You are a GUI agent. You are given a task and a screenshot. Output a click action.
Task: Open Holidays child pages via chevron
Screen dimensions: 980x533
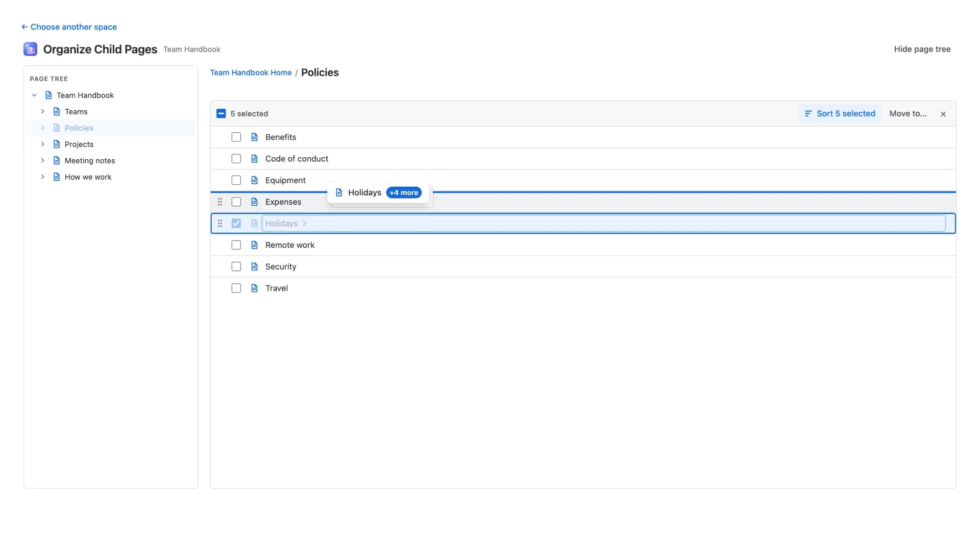(x=305, y=223)
